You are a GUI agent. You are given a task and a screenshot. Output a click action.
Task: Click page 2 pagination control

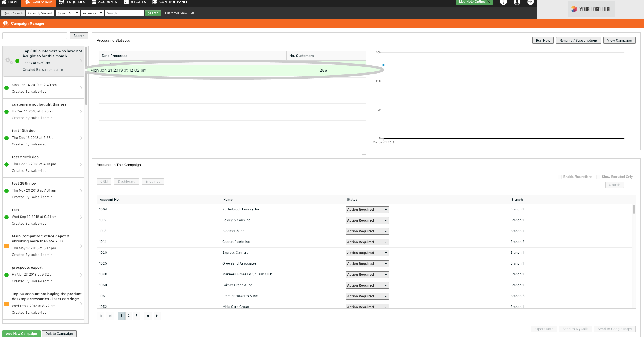click(129, 315)
